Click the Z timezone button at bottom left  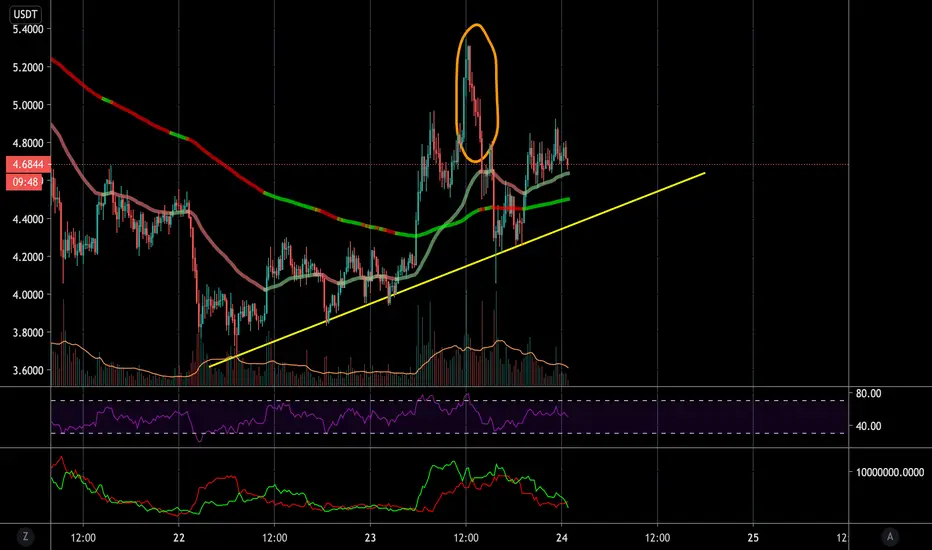(25, 536)
